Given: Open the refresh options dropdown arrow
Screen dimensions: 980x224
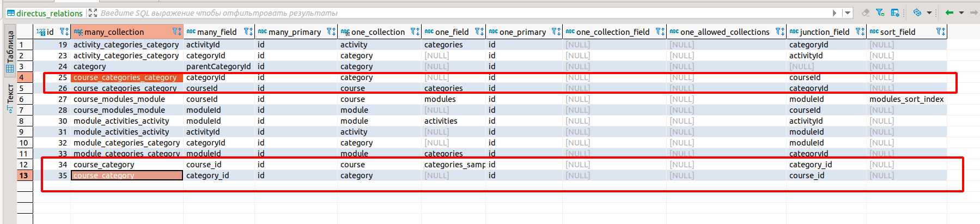Looking at the screenshot, I should click(x=929, y=13).
